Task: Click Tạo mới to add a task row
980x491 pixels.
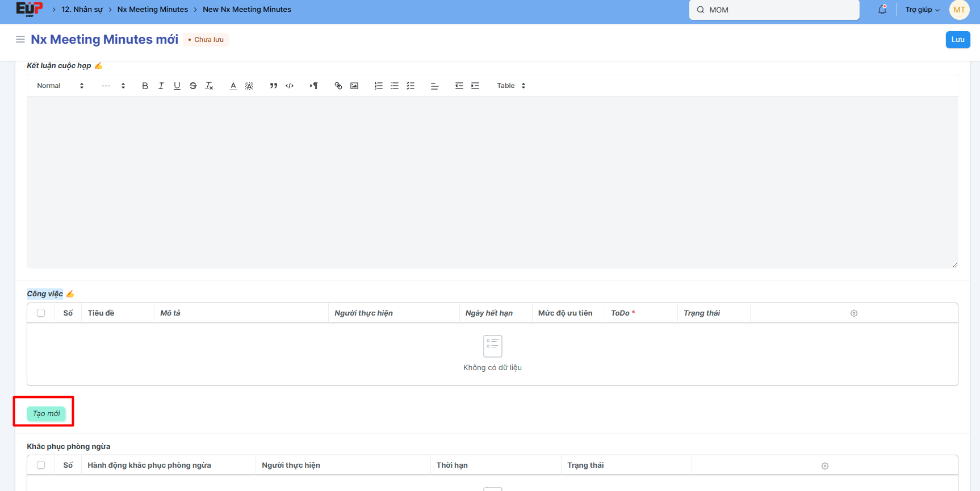Action: pyautogui.click(x=46, y=414)
